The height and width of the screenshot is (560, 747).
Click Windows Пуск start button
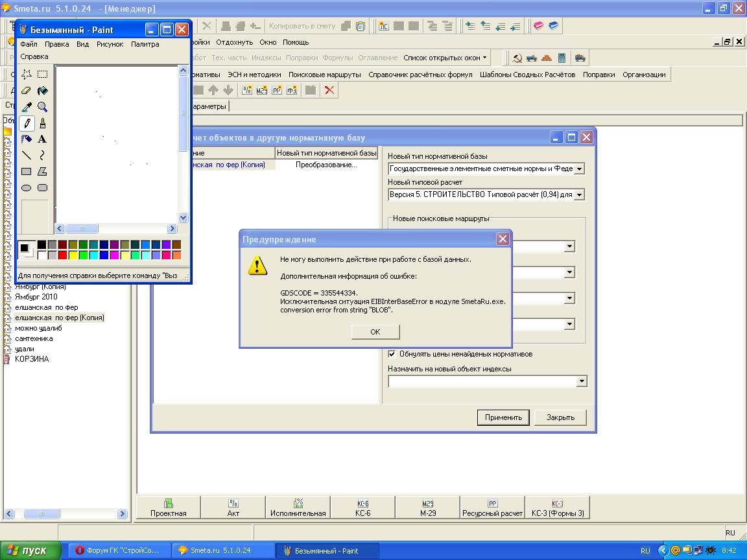click(x=30, y=550)
